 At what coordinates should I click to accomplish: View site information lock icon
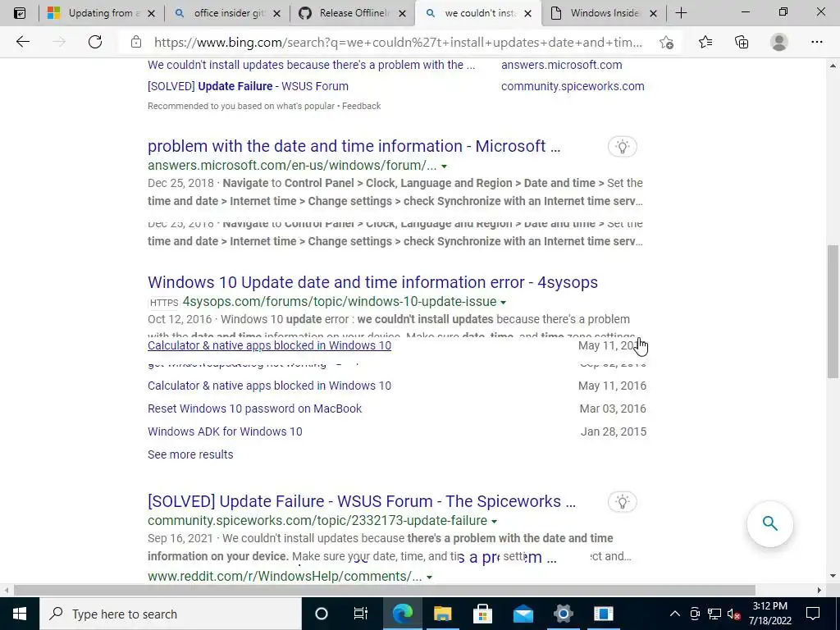136,42
